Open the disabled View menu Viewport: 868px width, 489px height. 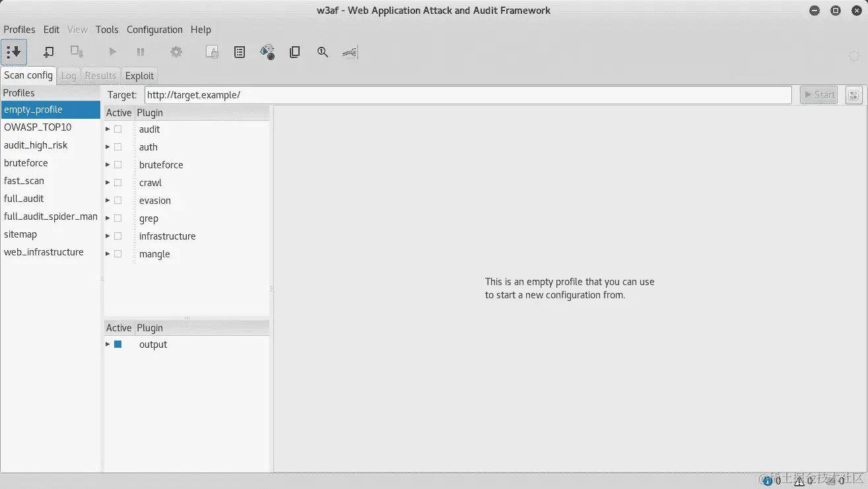point(77,30)
